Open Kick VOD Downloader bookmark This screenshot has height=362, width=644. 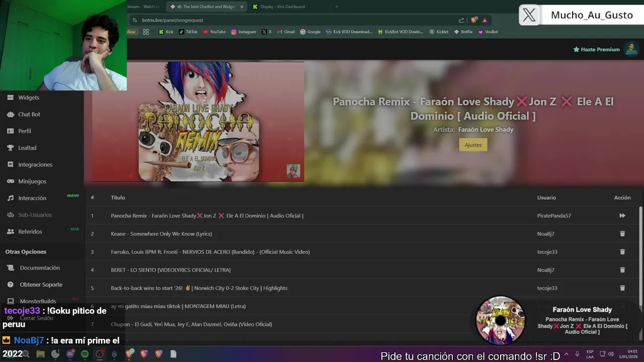click(x=349, y=32)
